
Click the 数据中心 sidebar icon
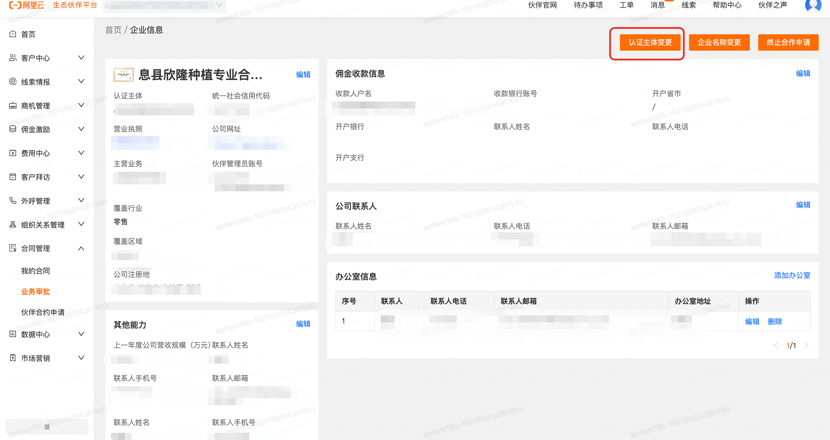coord(13,334)
